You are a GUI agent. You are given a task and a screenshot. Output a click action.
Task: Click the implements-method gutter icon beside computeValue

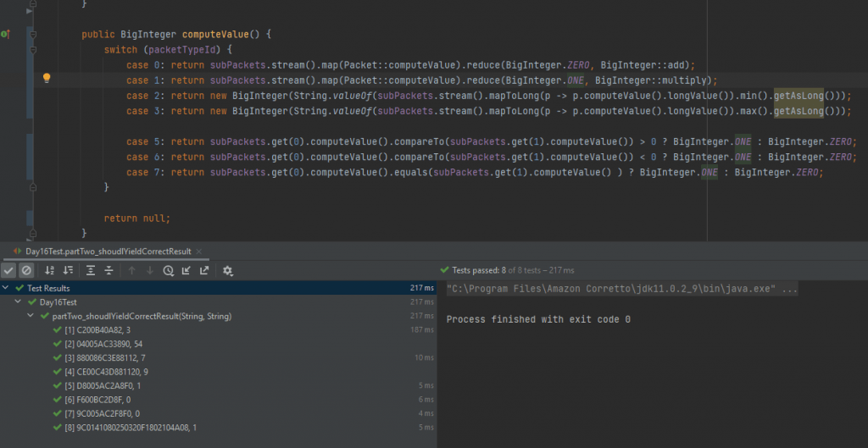[x=5, y=35]
